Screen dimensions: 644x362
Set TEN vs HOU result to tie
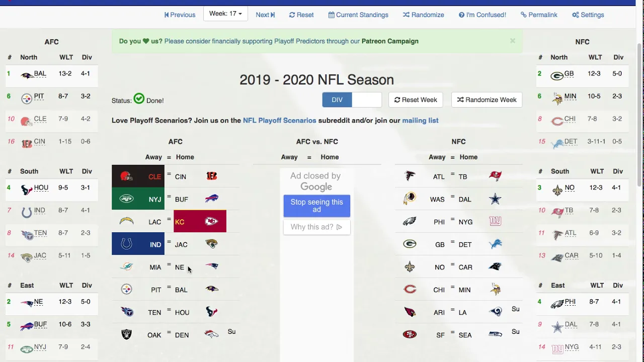169,310
